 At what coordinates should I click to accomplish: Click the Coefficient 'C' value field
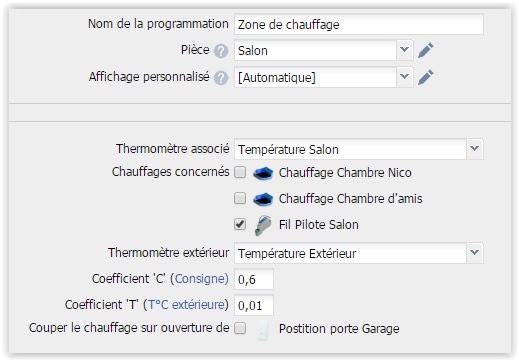(x=254, y=279)
